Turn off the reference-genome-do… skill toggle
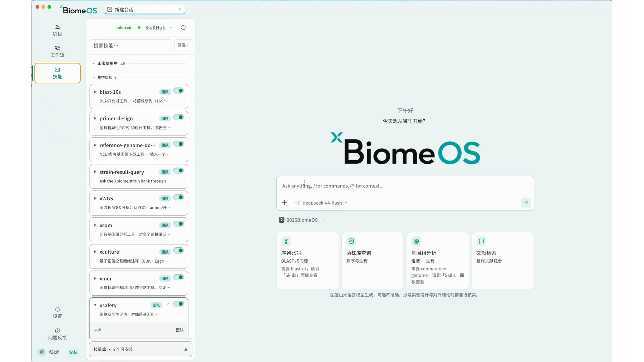This screenshot has width=644, height=362. (178, 144)
